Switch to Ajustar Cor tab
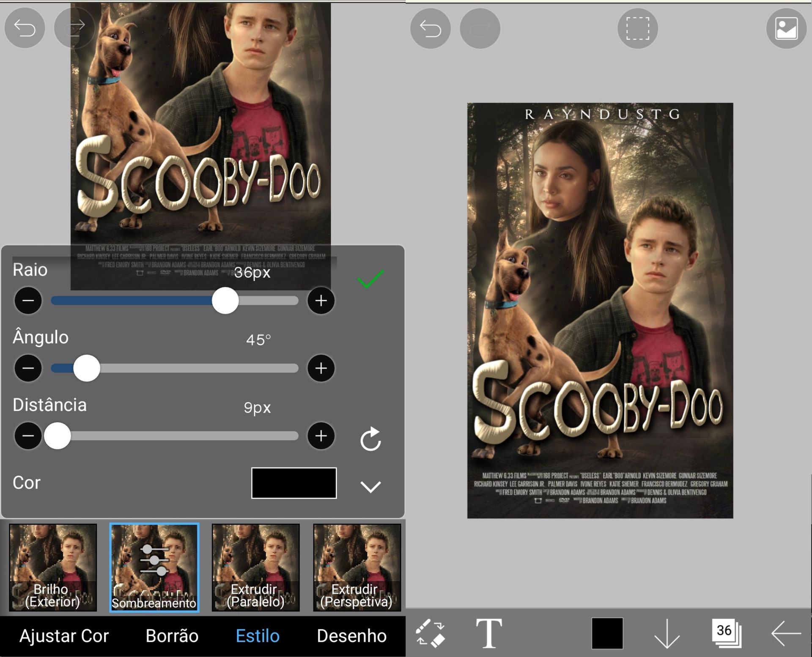The width and height of the screenshot is (812, 657). coord(64,636)
